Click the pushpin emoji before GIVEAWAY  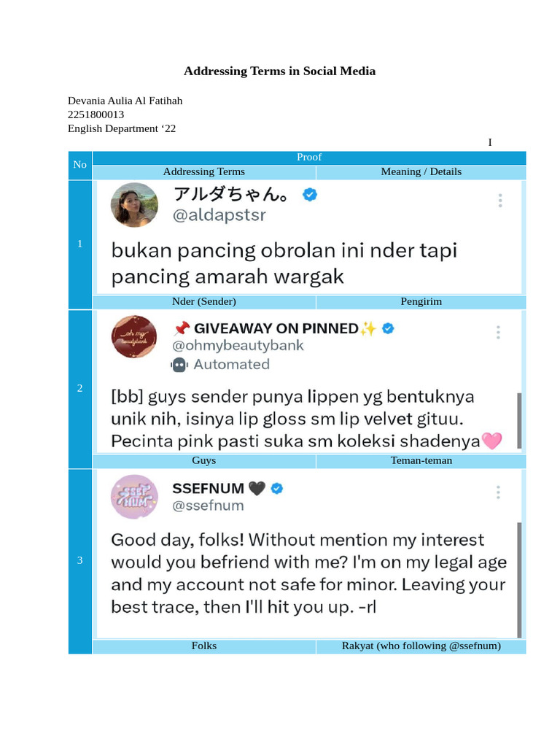coord(182,328)
